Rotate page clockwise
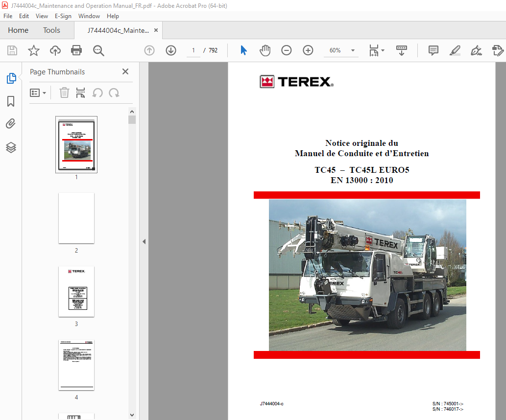Viewport: 506px width, 420px height. pos(114,93)
